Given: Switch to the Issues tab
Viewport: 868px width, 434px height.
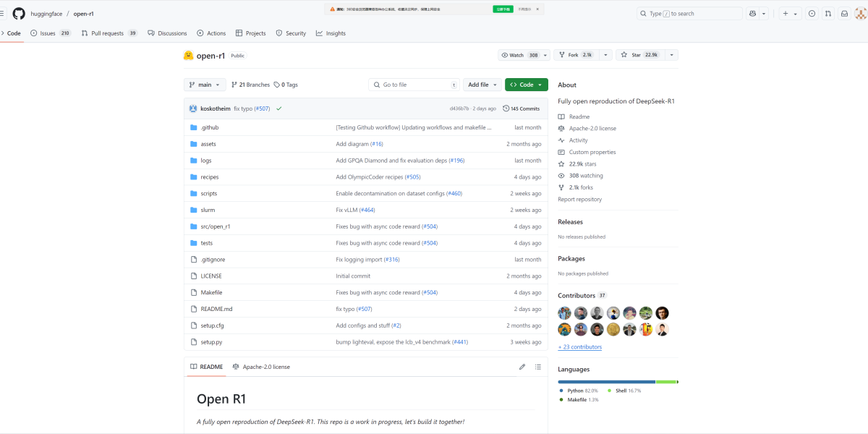Looking at the screenshot, I should [x=51, y=33].
